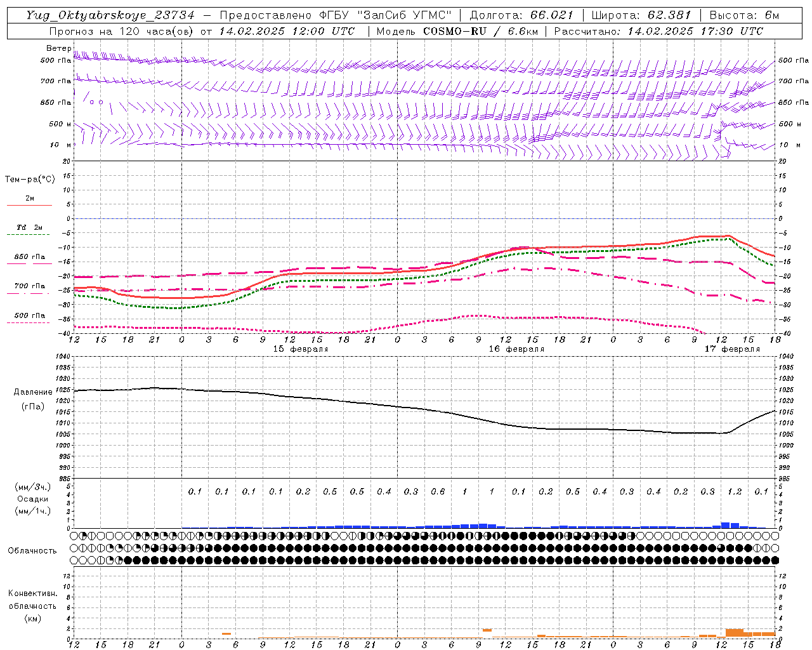Click the Давление (гПа) axis label

[x=32, y=399]
